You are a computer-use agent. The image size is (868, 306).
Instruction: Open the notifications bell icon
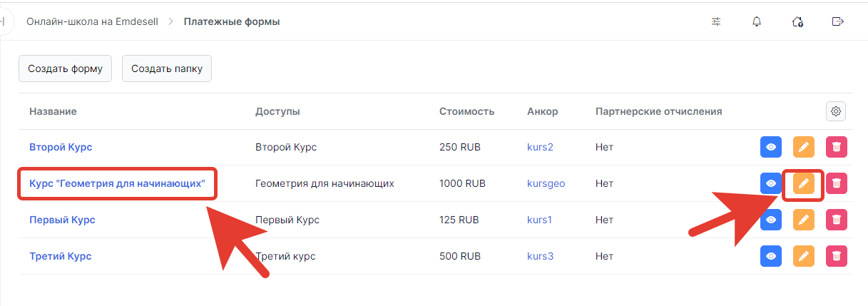pyautogui.click(x=757, y=21)
